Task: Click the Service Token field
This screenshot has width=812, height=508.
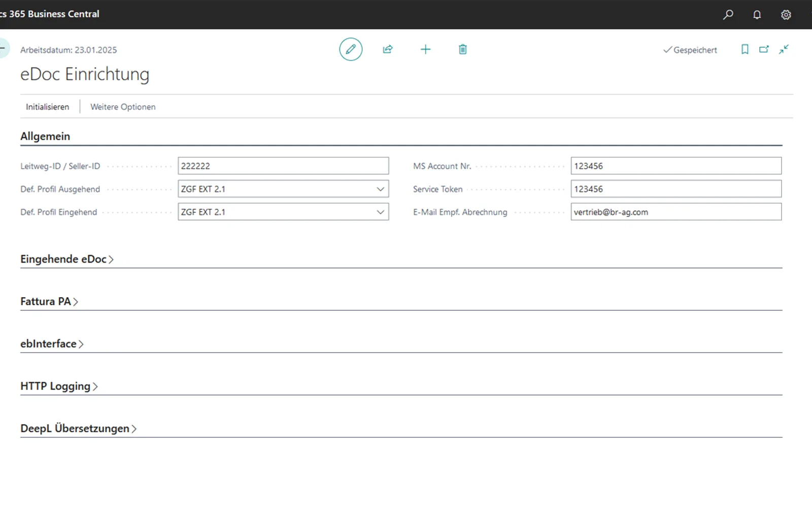Action: (676, 189)
